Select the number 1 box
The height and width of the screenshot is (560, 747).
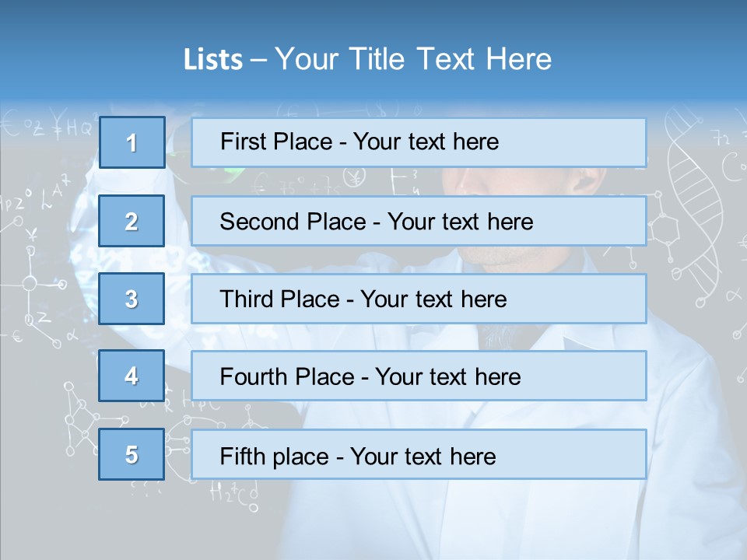(132, 142)
